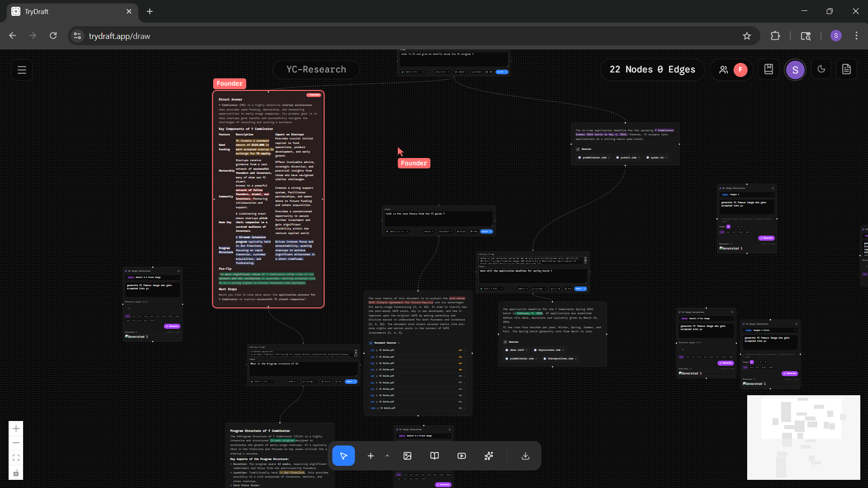Screen dimensions: 868x488
Task: Toggle web search in core thesis node
Action: (x=474, y=231)
